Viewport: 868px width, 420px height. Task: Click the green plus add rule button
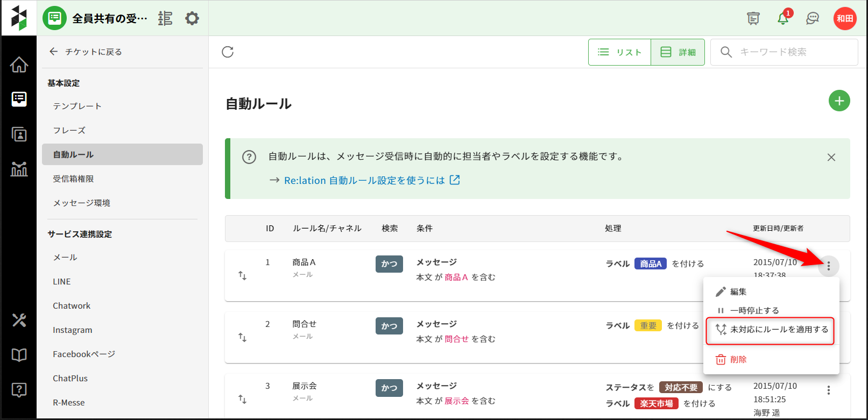[x=839, y=101]
